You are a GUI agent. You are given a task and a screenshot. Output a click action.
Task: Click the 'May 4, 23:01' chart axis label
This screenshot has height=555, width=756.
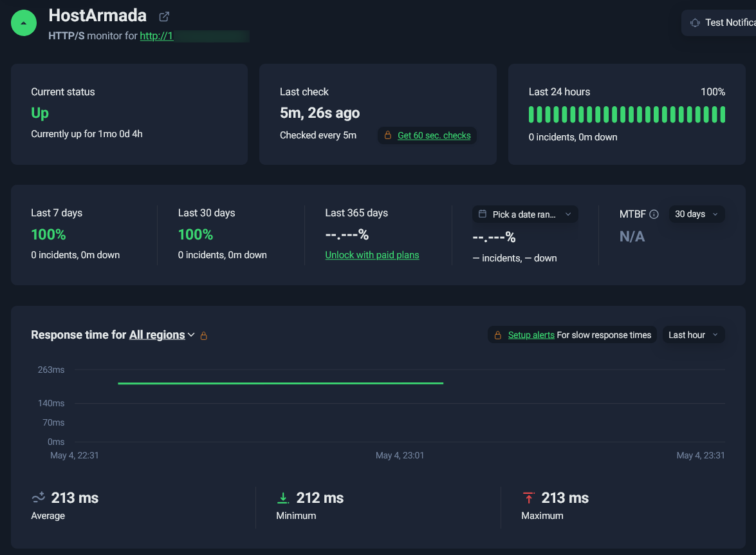[x=400, y=455]
